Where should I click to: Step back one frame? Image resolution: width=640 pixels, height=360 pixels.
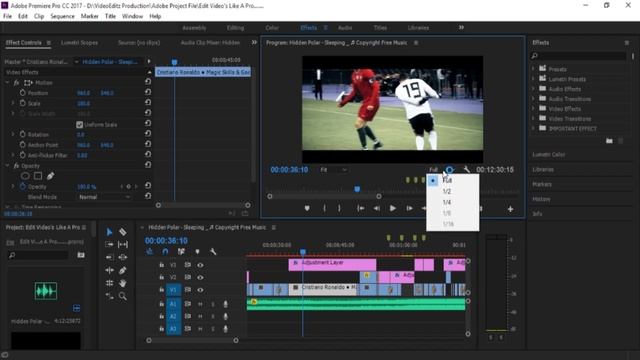(x=377, y=208)
